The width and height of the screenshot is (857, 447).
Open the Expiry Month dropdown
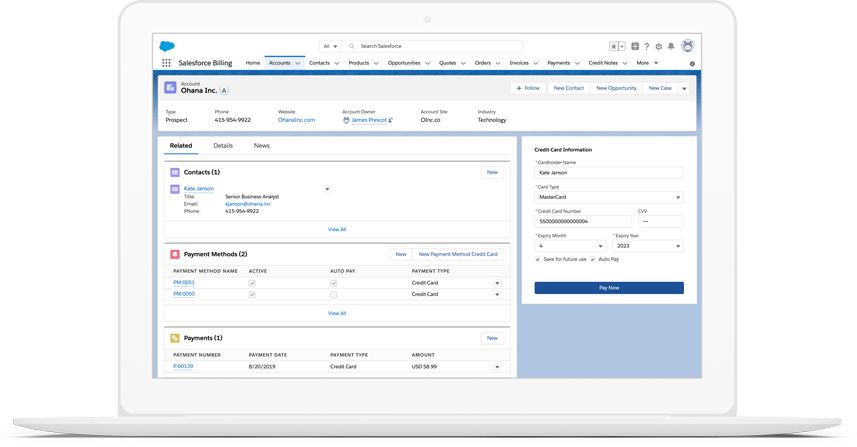[x=570, y=246]
